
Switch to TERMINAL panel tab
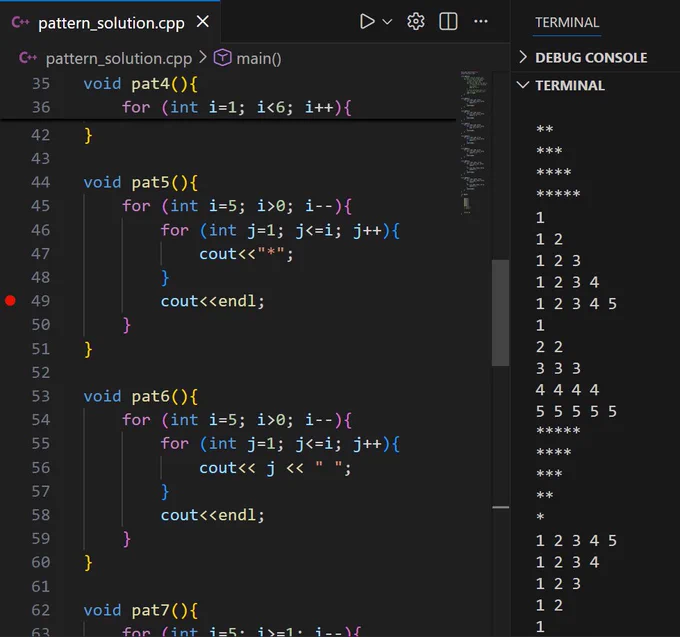tap(566, 23)
